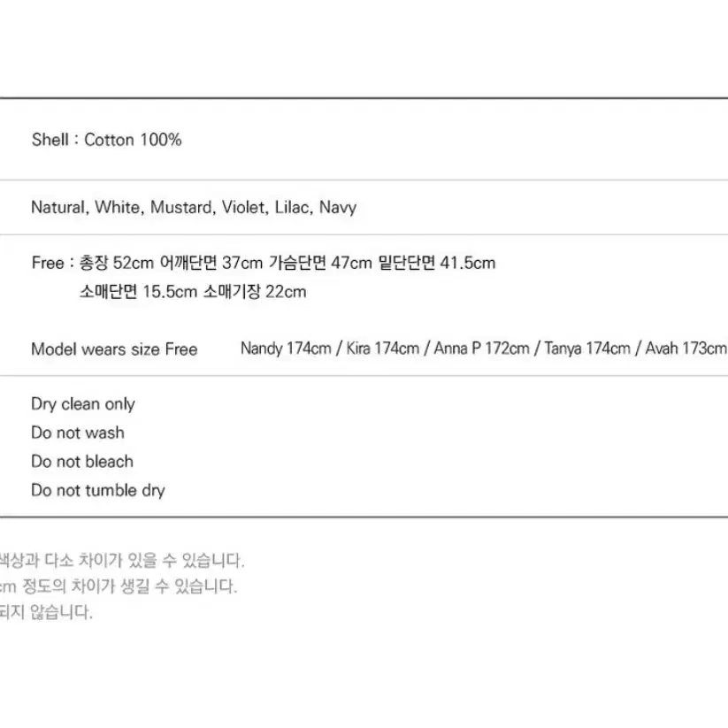Click the Lilac color label
This screenshot has height=728, width=728.
294,207
